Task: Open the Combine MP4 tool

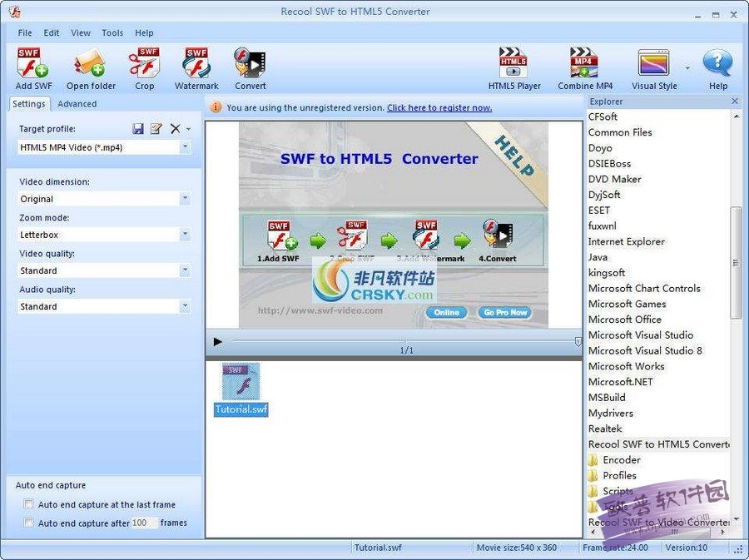Action: pos(584,62)
